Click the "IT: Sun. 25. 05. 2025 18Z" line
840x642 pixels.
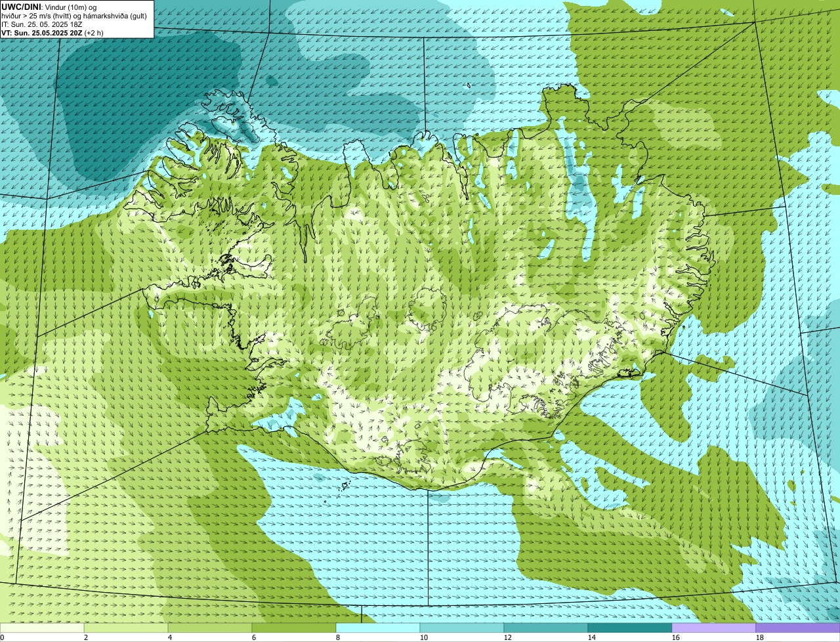[x=42, y=24]
